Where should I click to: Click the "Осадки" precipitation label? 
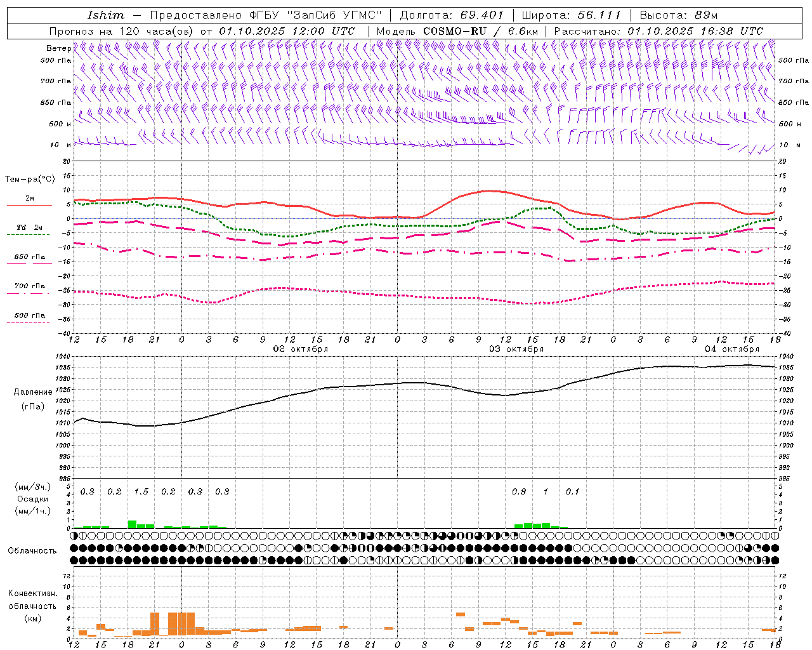[33, 499]
